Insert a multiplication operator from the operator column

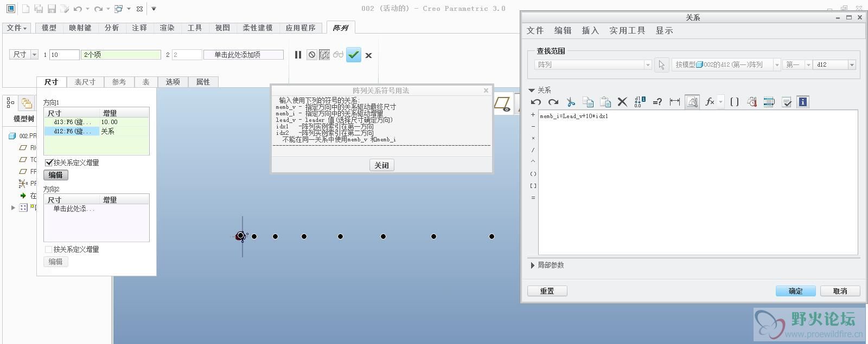click(533, 139)
